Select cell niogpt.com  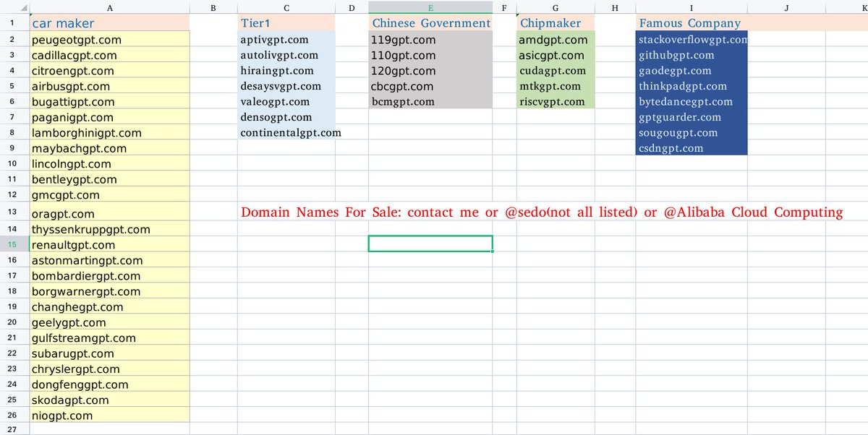point(109,415)
